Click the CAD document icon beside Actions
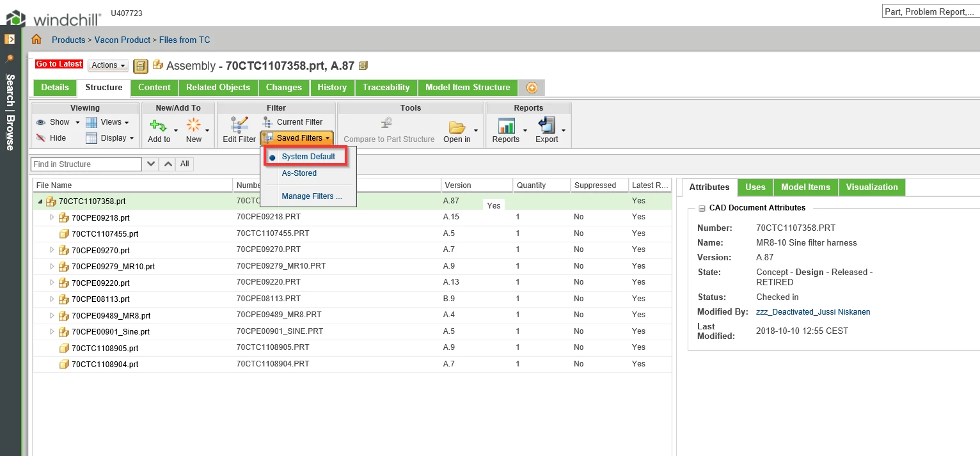The height and width of the screenshot is (456, 980). [141, 66]
